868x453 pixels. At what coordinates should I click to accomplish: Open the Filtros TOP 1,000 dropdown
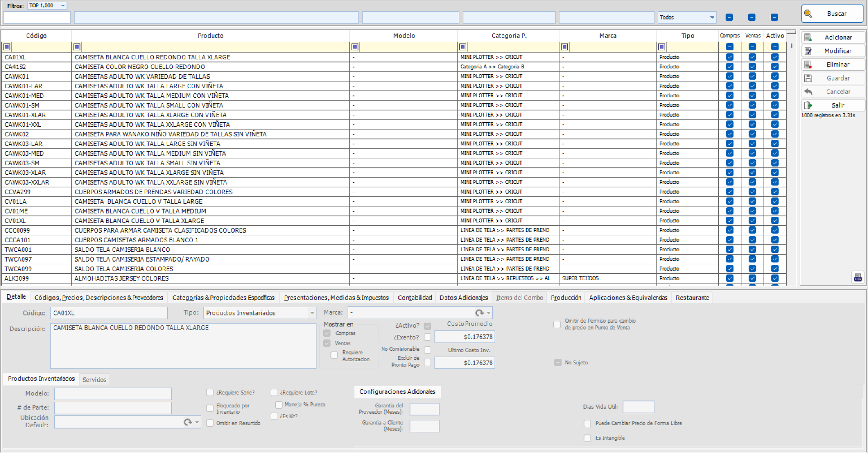pyautogui.click(x=64, y=6)
